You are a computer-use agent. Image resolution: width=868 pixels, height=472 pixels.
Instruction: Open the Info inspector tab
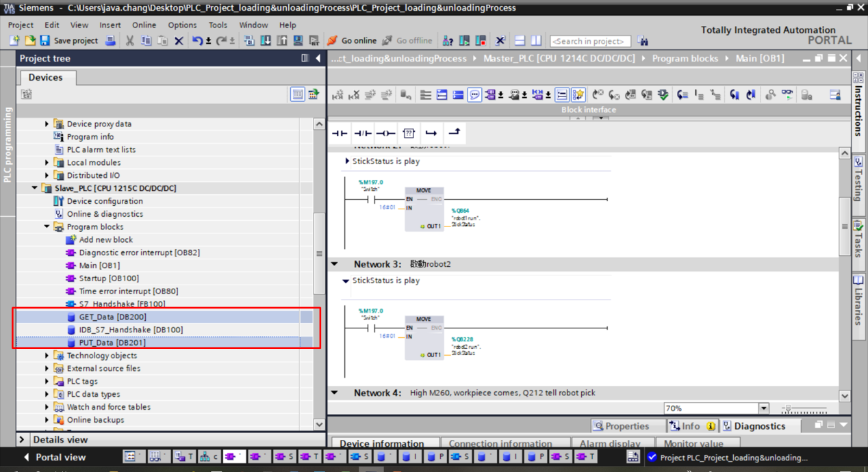tap(691, 426)
